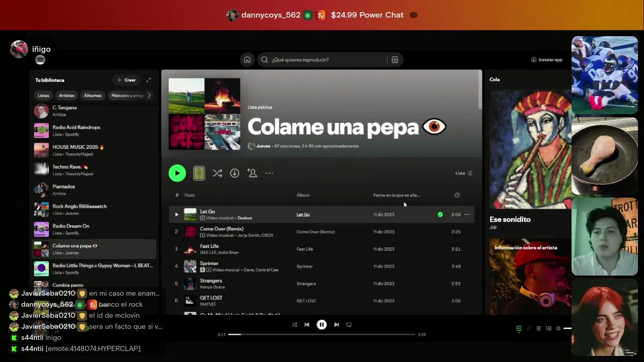
Task: Select the GET LOST track title
Action: coord(211,298)
